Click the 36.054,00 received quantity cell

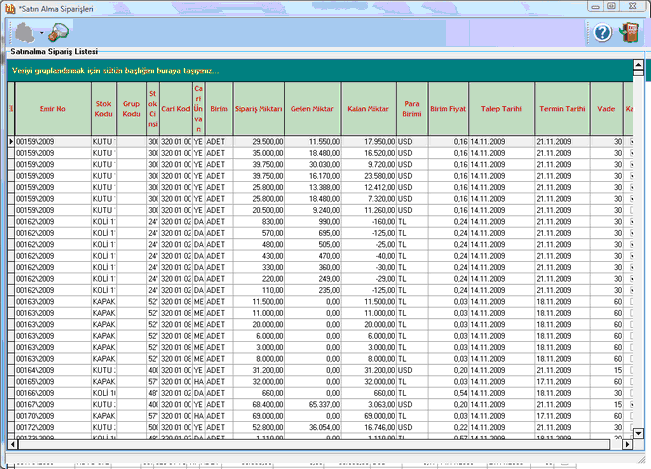coord(312,427)
